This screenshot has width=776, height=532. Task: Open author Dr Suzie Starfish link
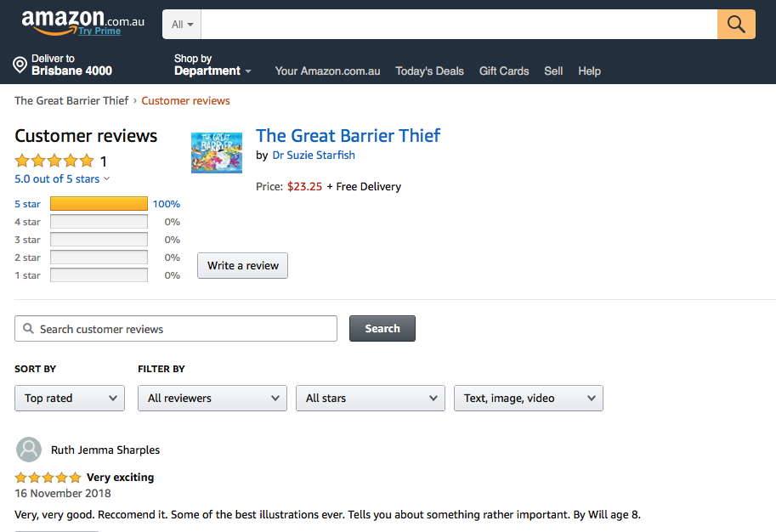point(314,156)
